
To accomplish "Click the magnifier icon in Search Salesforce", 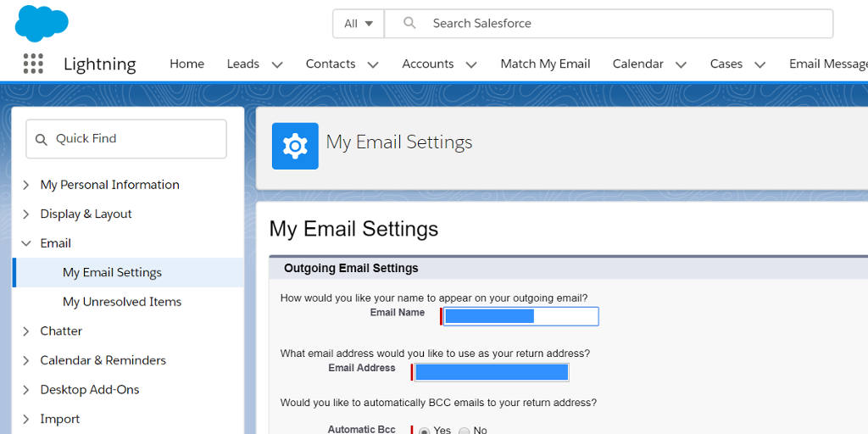I will [x=409, y=23].
